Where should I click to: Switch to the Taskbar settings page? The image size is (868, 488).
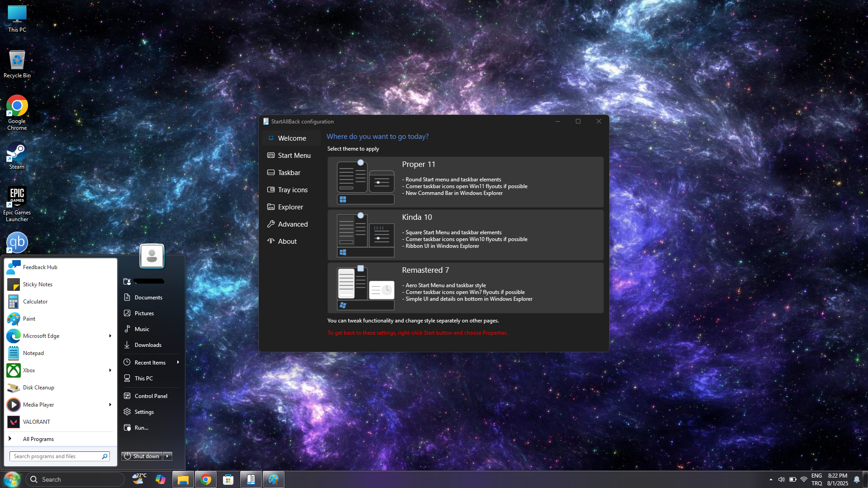pyautogui.click(x=291, y=173)
